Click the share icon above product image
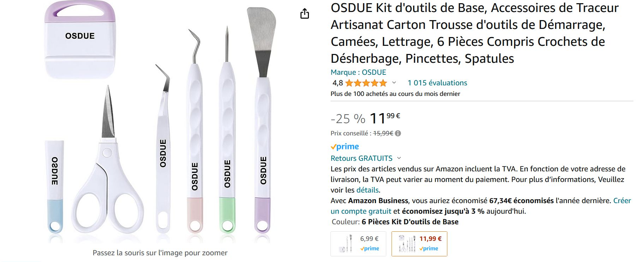Viewport: 644px width, 262px height. (x=304, y=13)
